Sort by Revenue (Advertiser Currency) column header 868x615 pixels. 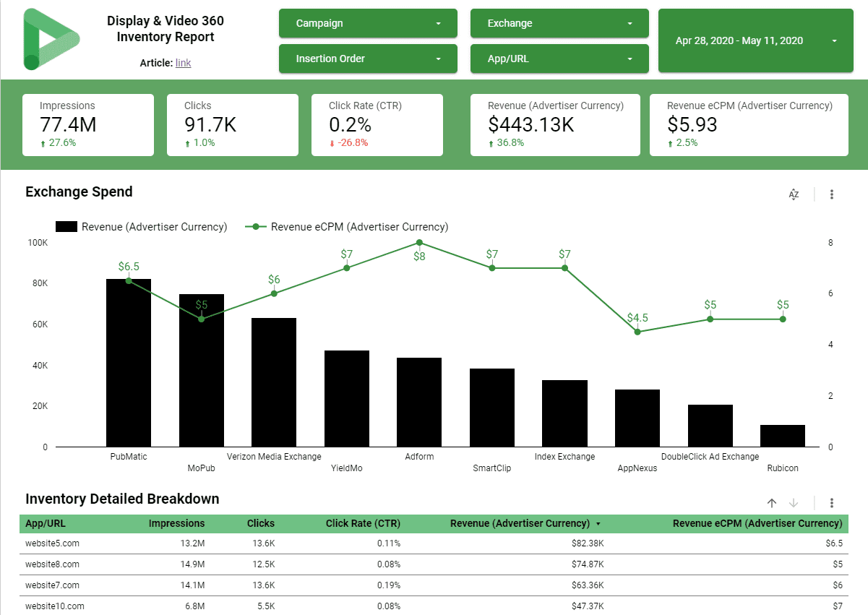click(520, 523)
